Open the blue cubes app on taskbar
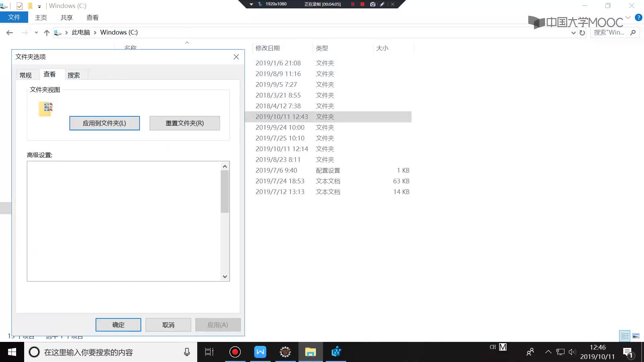 click(336, 352)
